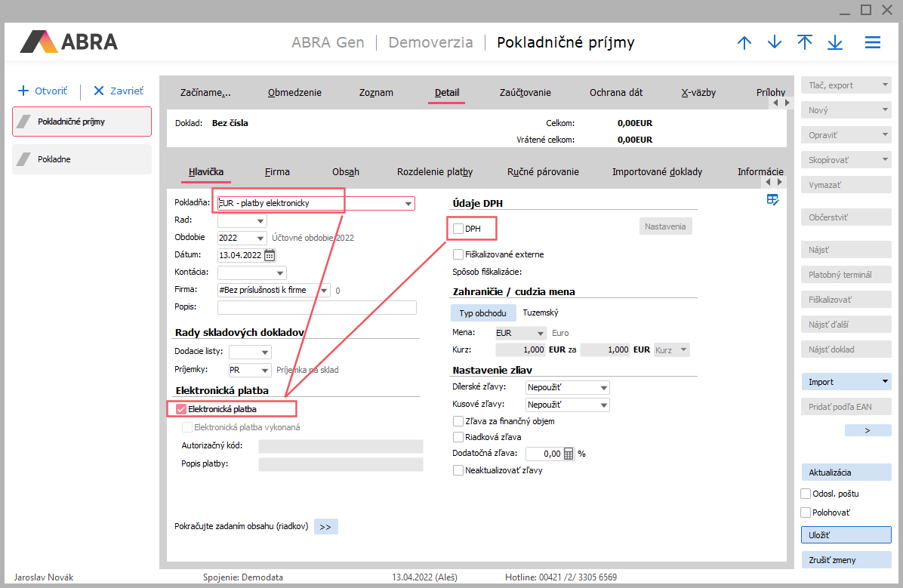Jump to first record arrow icon

[x=805, y=43]
